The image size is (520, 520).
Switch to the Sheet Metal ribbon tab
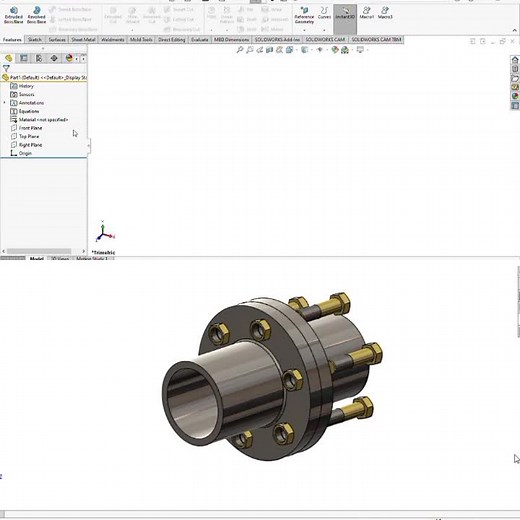coord(83,40)
